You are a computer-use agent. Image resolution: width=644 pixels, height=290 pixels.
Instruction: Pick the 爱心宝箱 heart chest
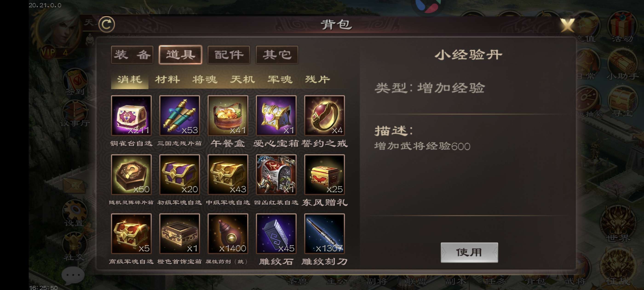[276, 115]
